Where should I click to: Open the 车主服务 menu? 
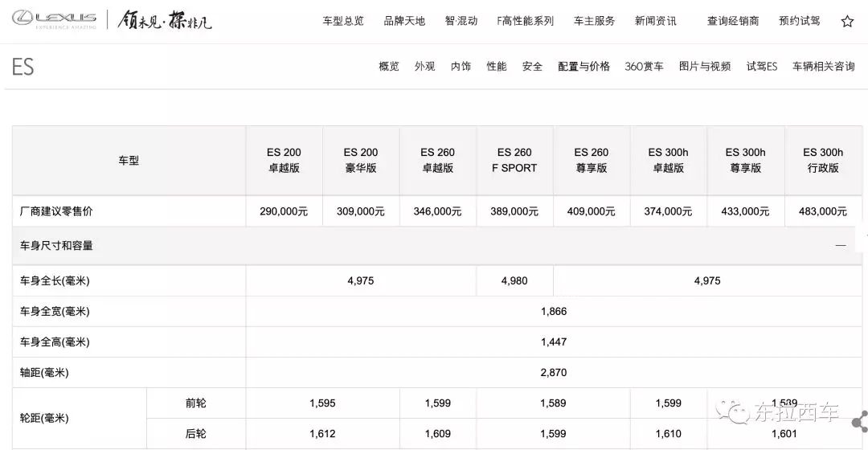coord(594,21)
